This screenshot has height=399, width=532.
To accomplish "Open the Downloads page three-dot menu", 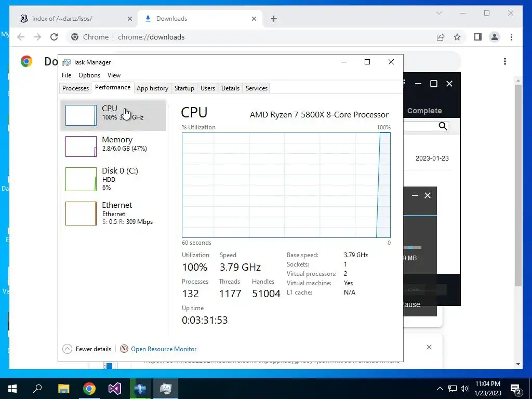I will (x=505, y=61).
